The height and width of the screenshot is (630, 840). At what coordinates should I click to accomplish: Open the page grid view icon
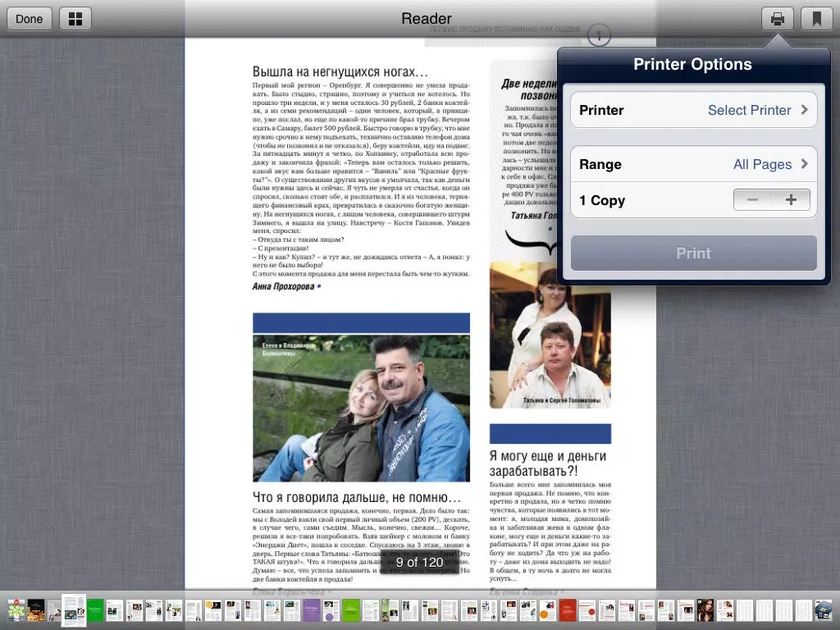click(75, 20)
